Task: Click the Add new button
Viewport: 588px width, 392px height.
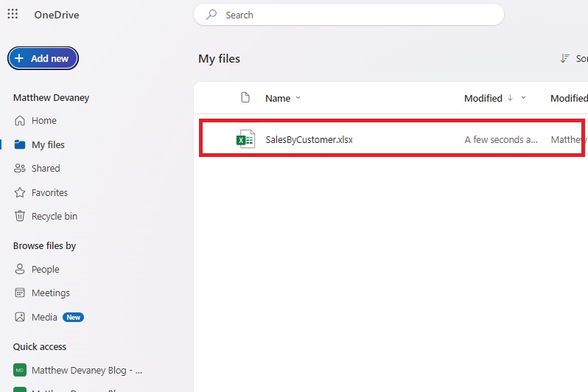Action: (43, 58)
